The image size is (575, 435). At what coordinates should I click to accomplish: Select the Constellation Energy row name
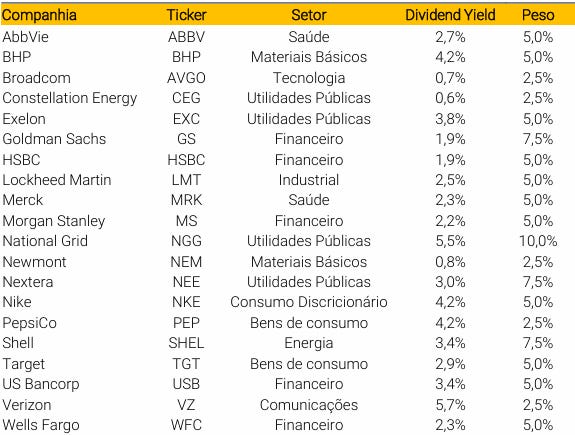70,98
